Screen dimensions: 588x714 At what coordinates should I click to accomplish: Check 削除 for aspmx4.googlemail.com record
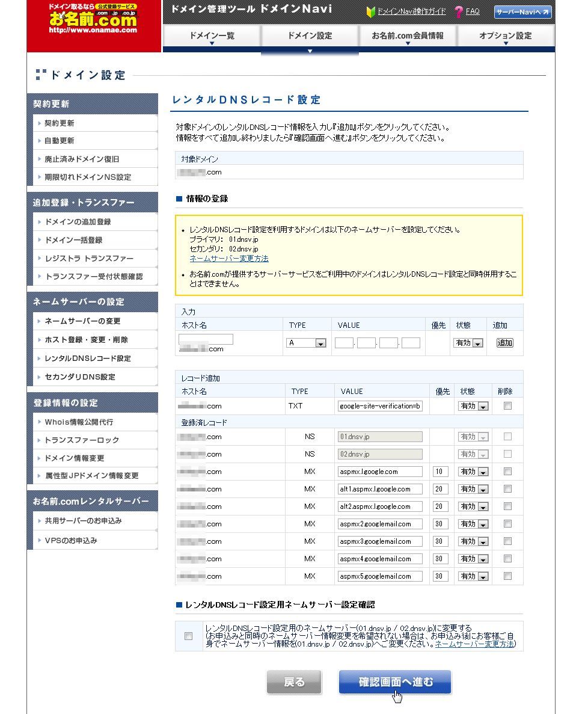(x=508, y=559)
